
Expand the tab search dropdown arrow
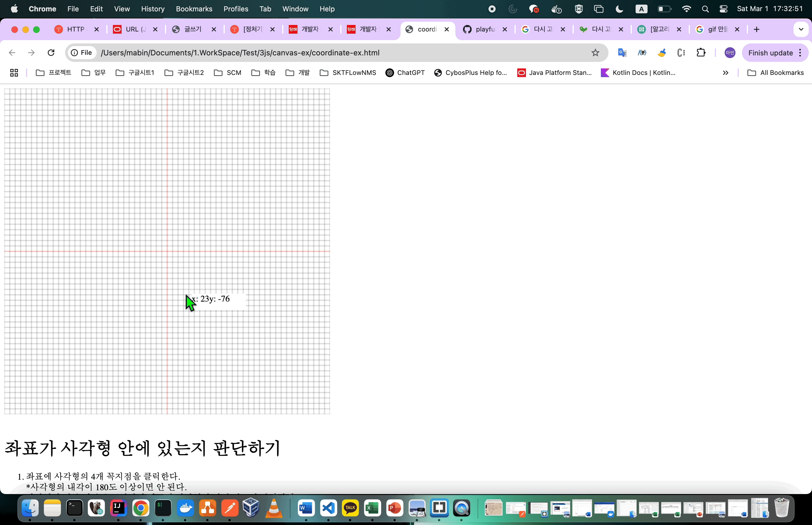801,29
